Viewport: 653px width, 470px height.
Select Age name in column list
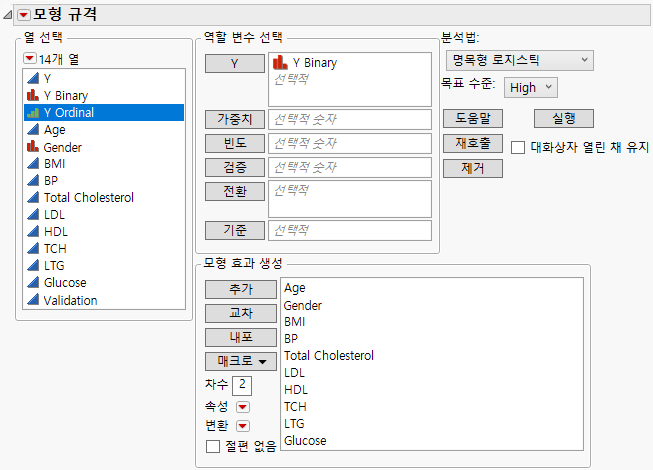pyautogui.click(x=55, y=130)
